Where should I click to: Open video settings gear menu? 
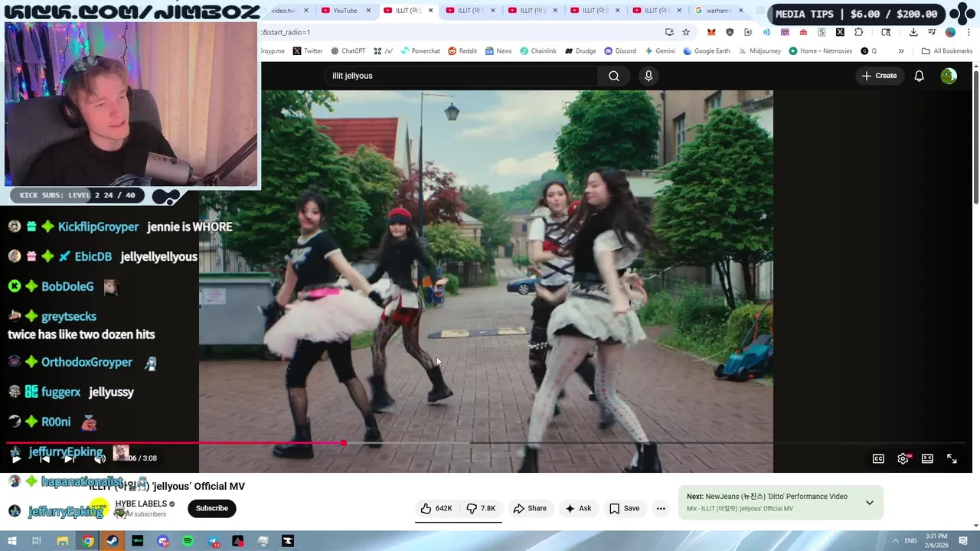tap(903, 458)
